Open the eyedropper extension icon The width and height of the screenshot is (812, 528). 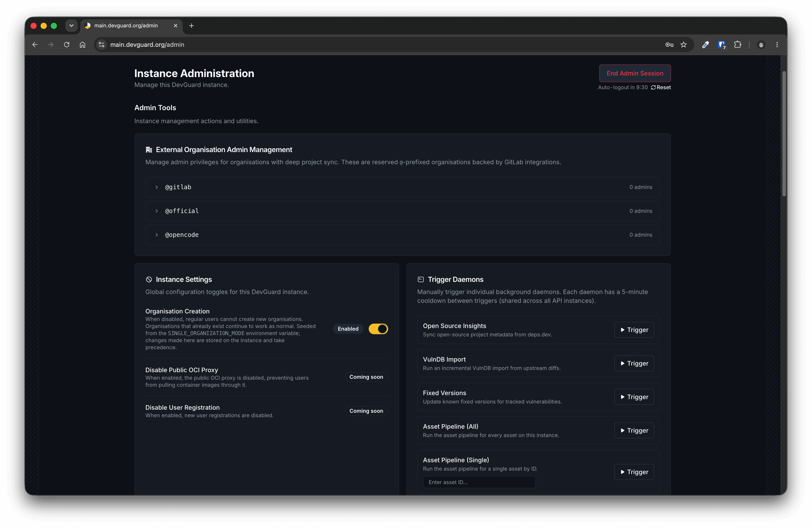click(x=706, y=45)
